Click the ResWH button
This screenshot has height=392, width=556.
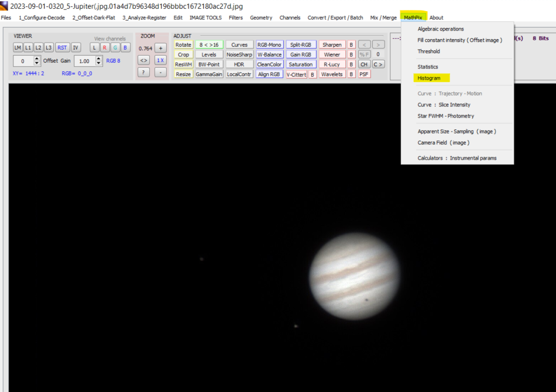click(x=183, y=64)
